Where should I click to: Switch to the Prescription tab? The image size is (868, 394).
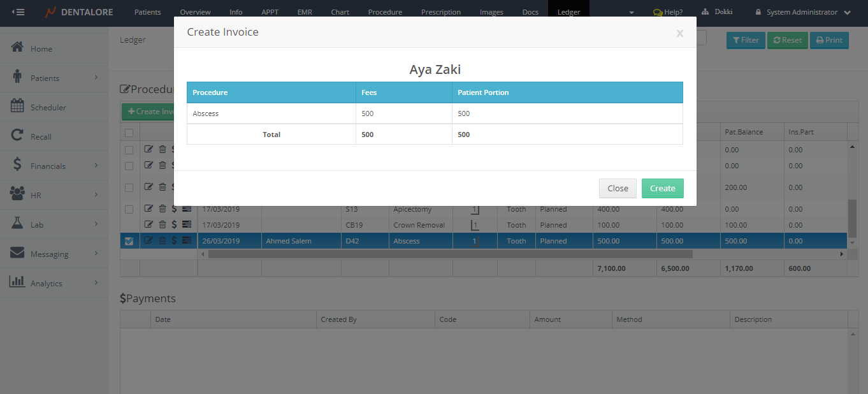[440, 12]
